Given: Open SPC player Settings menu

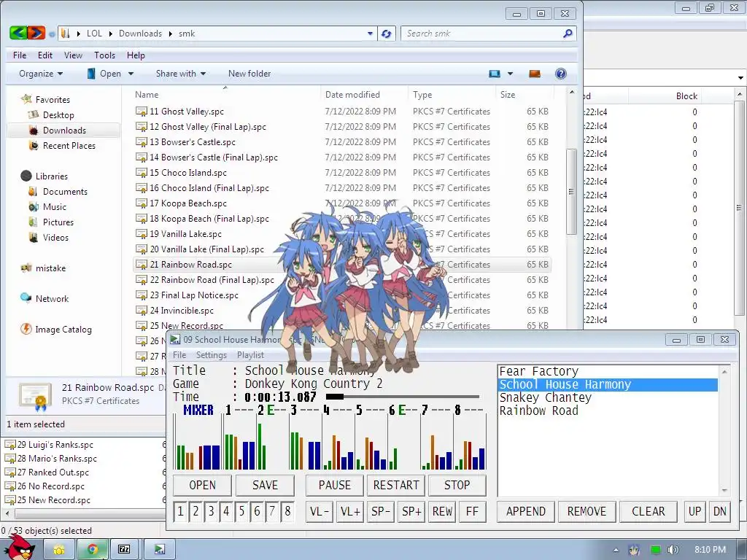Looking at the screenshot, I should (x=212, y=355).
